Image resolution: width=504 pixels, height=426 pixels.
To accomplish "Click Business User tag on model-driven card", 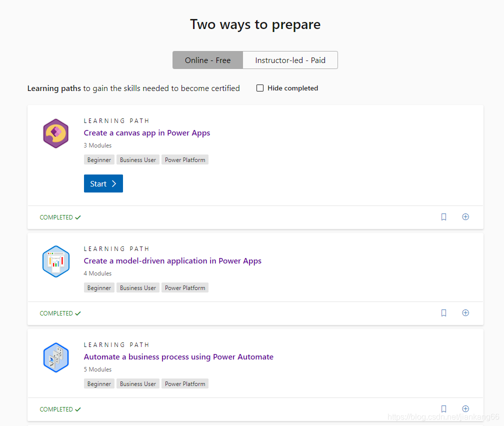I will click(x=138, y=288).
